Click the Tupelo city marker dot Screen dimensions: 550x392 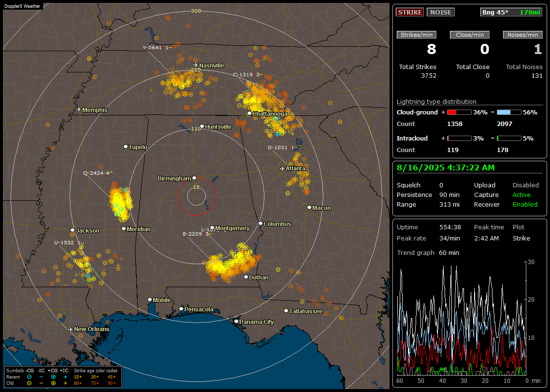(126, 146)
